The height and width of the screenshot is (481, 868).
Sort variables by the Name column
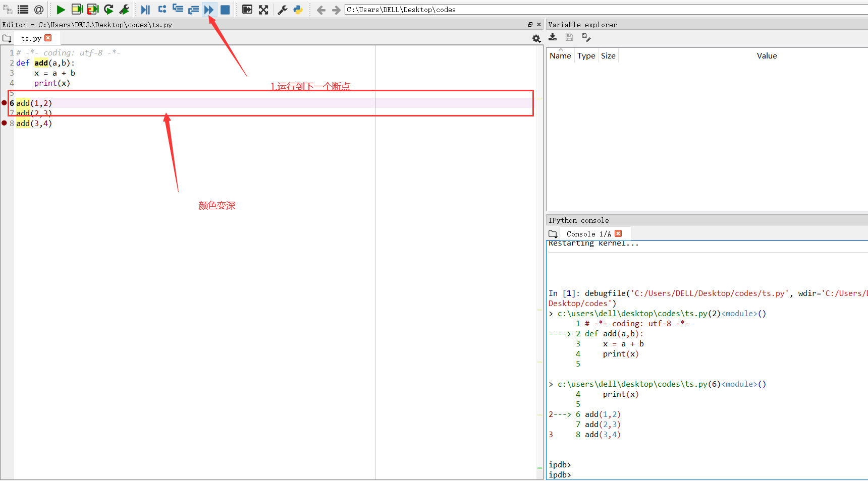click(x=560, y=55)
